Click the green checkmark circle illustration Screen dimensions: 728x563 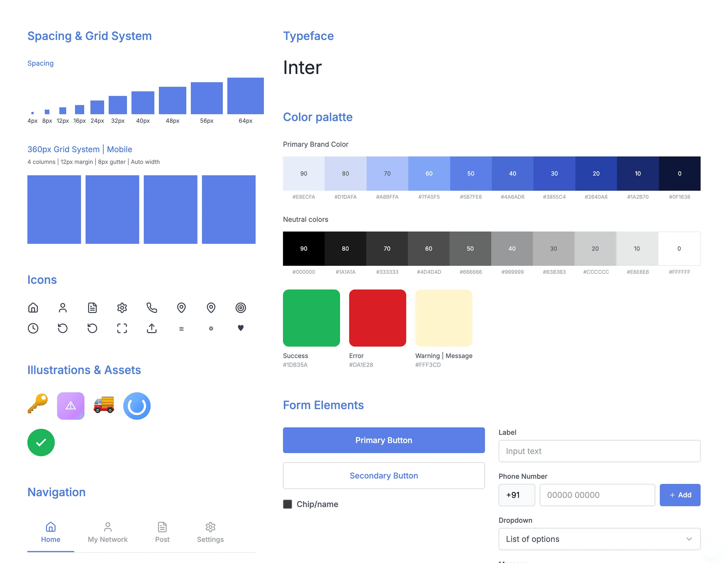(41, 442)
